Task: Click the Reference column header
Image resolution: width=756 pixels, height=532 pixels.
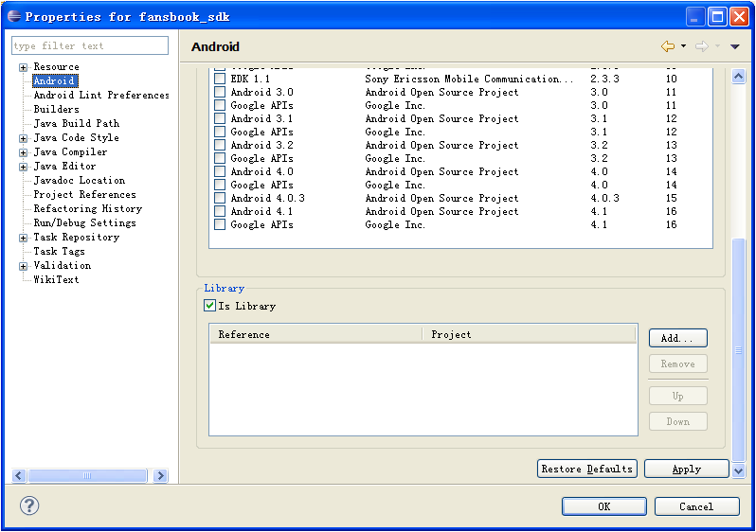Action: (x=315, y=334)
